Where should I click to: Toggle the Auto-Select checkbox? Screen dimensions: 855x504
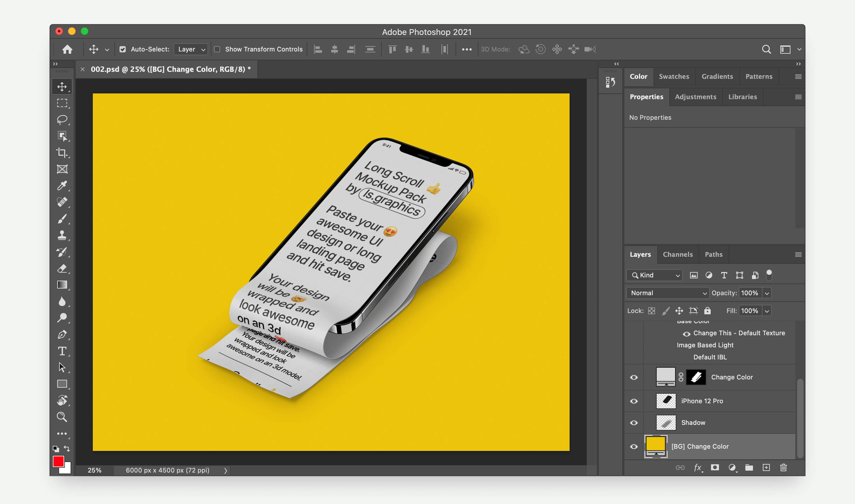(x=123, y=49)
